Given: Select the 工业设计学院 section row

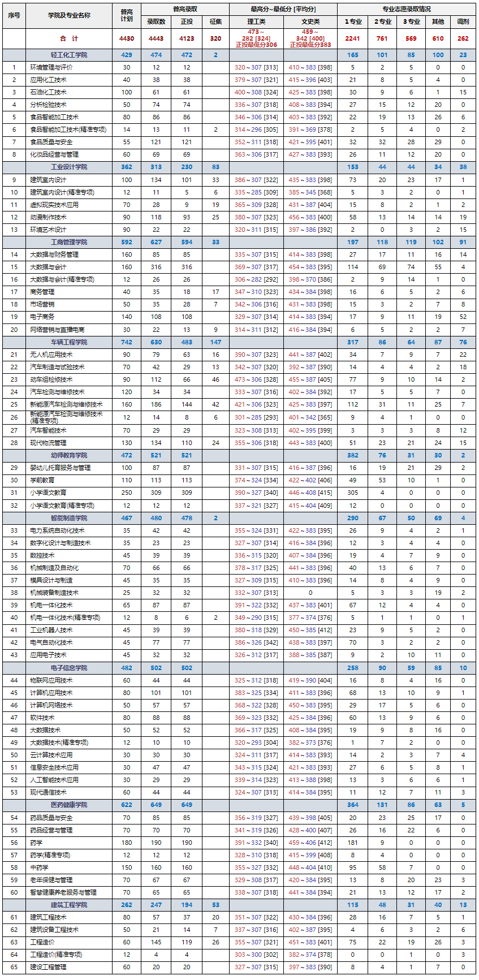Looking at the screenshot, I should (239, 167).
